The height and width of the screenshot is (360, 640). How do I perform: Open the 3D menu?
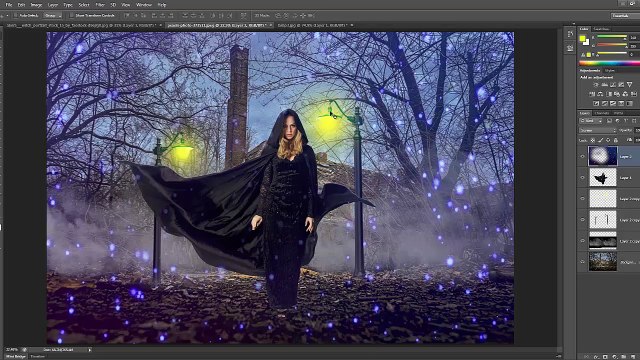(x=113, y=5)
